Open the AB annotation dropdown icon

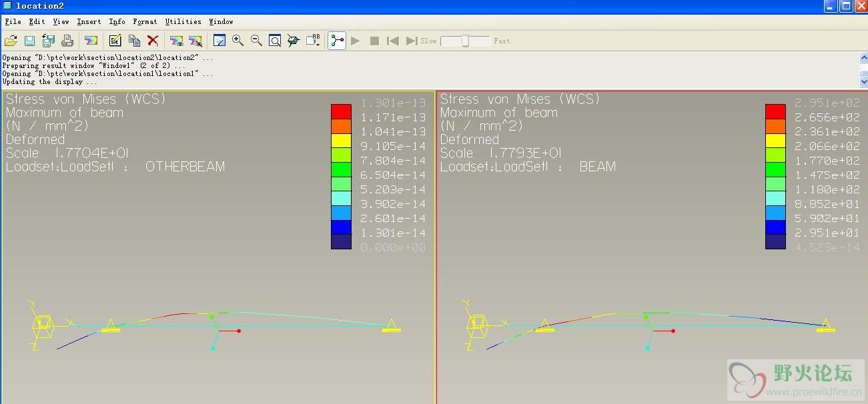pos(313,41)
